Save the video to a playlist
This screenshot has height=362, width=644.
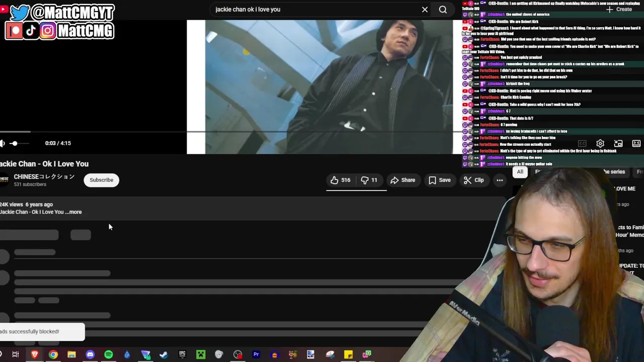pyautogui.click(x=439, y=180)
